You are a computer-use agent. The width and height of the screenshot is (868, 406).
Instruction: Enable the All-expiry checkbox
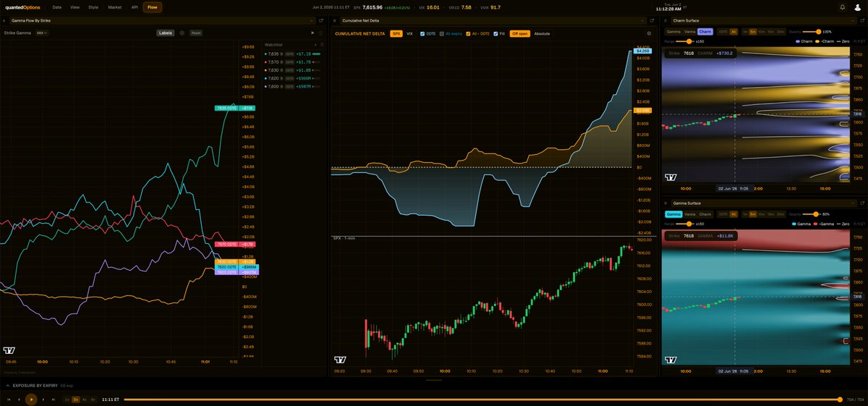pos(442,33)
